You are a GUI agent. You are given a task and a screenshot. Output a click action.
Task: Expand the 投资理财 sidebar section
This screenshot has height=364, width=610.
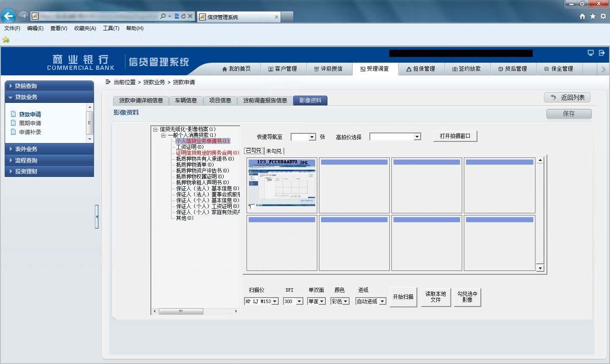click(49, 171)
